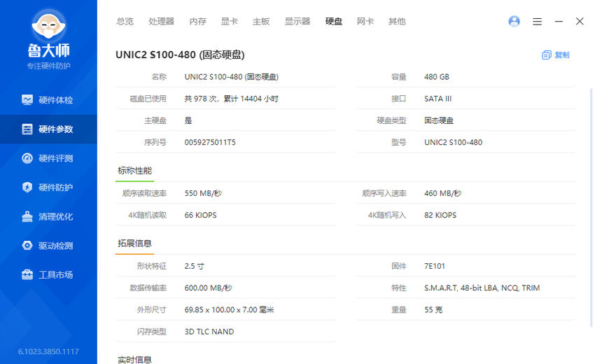Image resolution: width=595 pixels, height=364 pixels.
Task: Click the copy icon beside 复制
Action: 546,55
